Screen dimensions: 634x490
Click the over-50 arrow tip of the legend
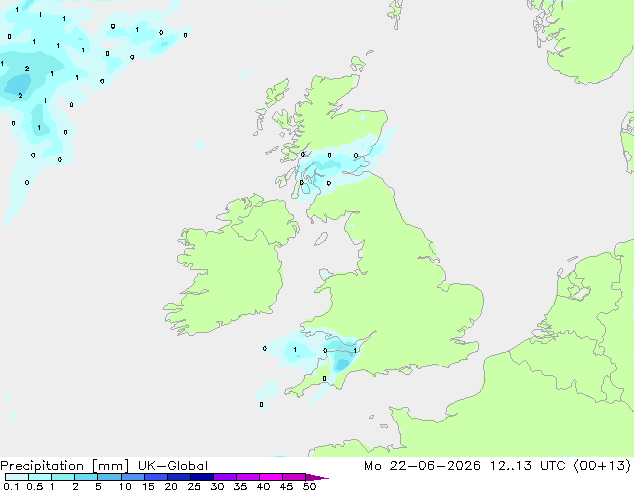click(317, 477)
